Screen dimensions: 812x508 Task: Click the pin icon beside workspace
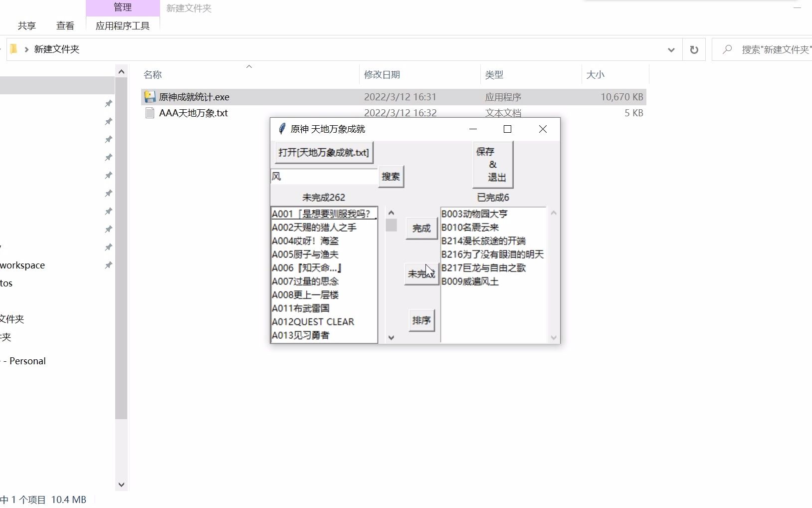[108, 265]
